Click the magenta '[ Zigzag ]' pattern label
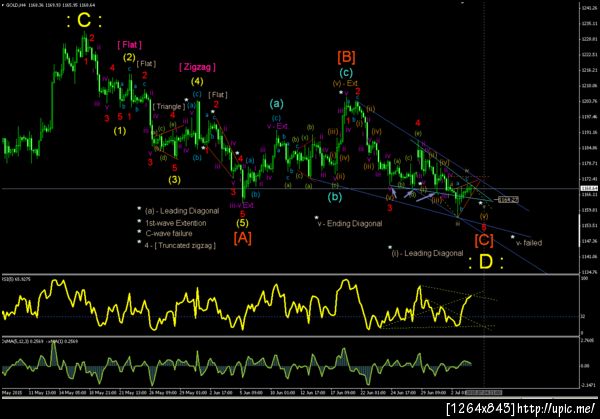 197,67
